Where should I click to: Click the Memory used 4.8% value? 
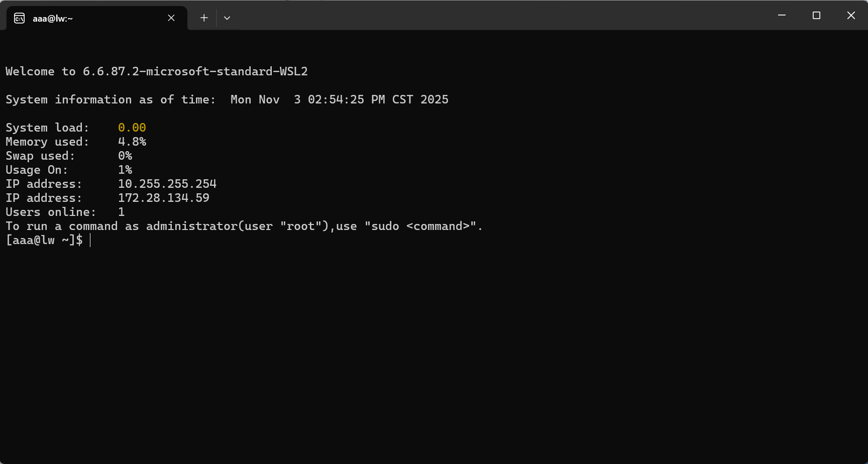[132, 142]
